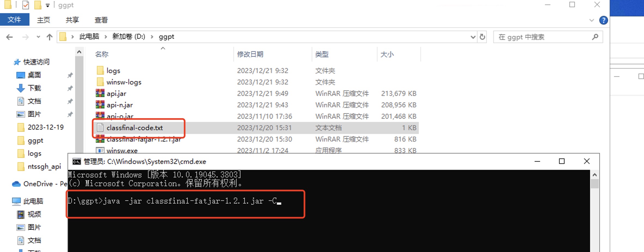Expand the ribbon using the chevron
Screen dimensions: 644x252
[x=591, y=20]
